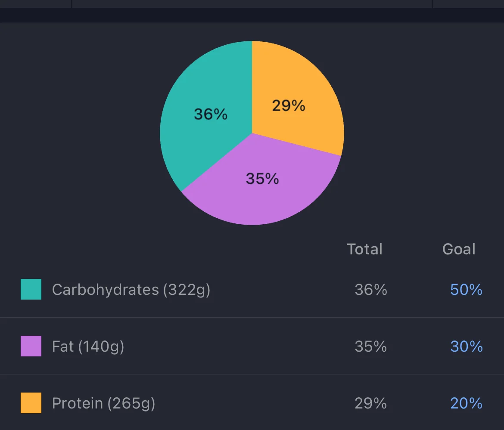Click the Fat (140g) label
The height and width of the screenshot is (430, 504).
88,346
